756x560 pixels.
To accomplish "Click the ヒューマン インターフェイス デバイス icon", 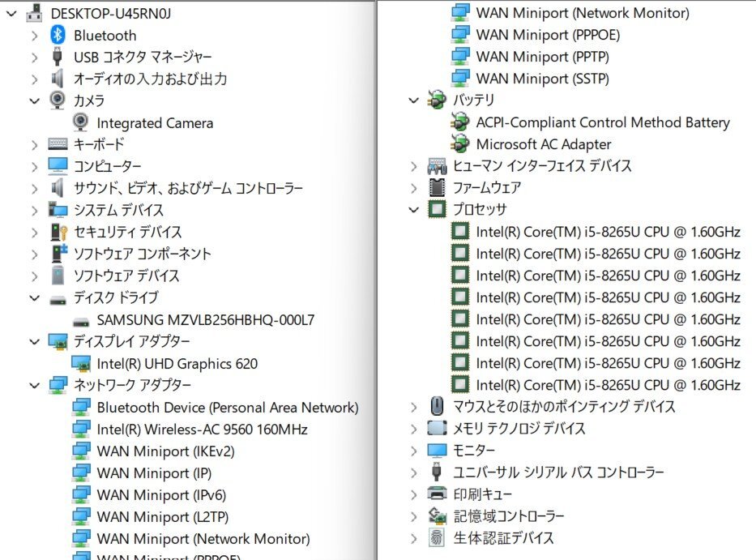I will 437,166.
